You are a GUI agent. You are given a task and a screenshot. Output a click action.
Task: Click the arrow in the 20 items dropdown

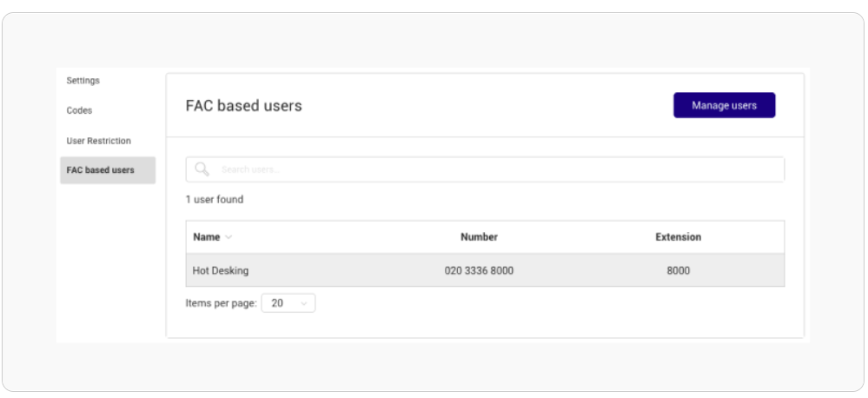pos(303,304)
